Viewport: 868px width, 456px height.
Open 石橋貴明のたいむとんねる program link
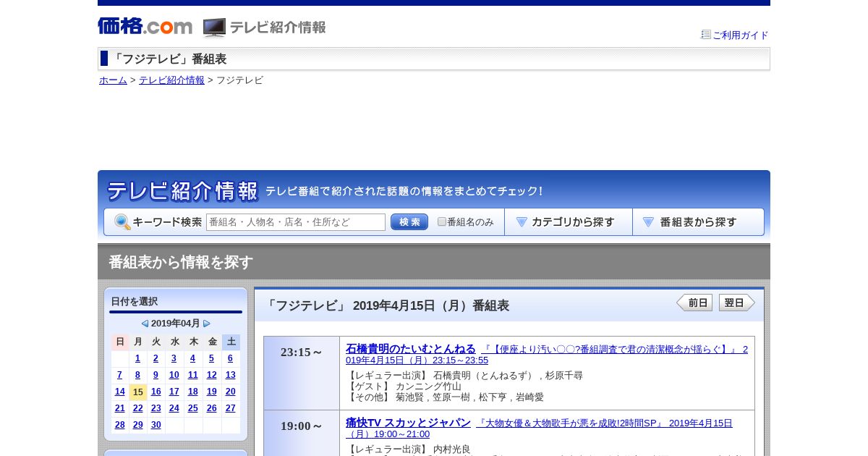point(411,349)
